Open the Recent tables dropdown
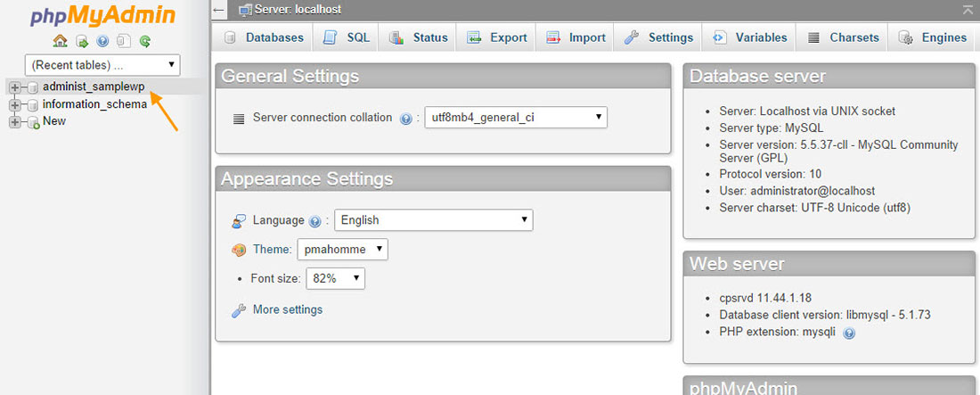The image size is (980, 395). [102, 65]
